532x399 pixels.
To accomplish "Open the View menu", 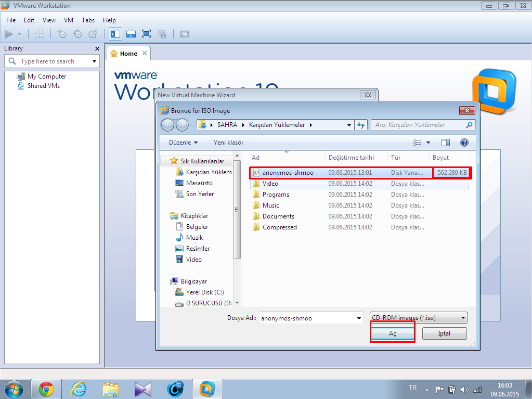I will (49, 20).
